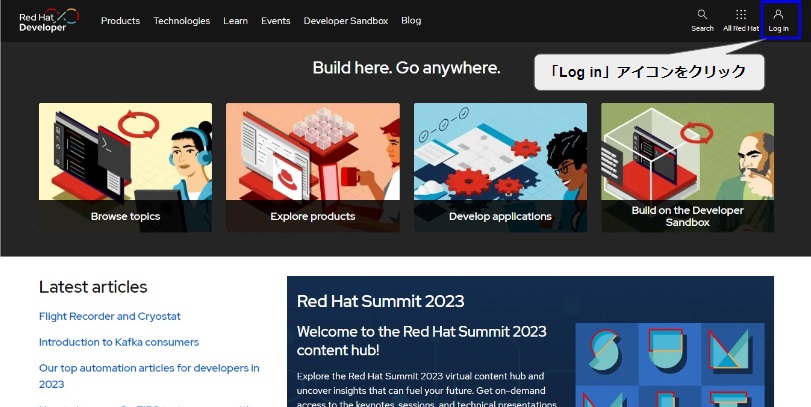Open the Events menu
Viewport: 811px width, 407px height.
276,21
